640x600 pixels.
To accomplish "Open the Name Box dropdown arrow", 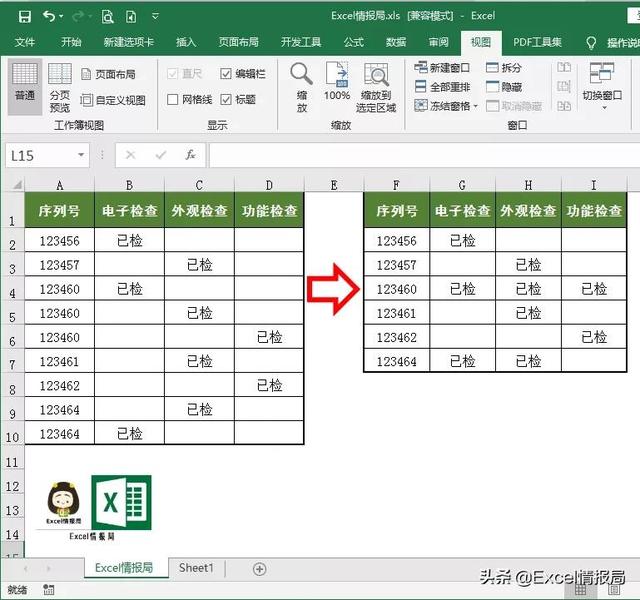I will click(x=82, y=156).
